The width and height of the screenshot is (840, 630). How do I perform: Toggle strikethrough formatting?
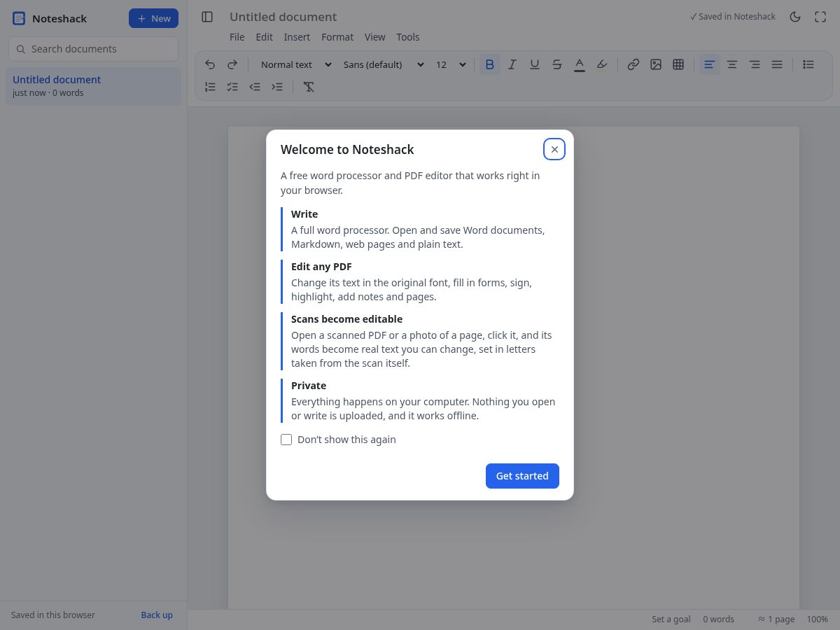pos(557,64)
